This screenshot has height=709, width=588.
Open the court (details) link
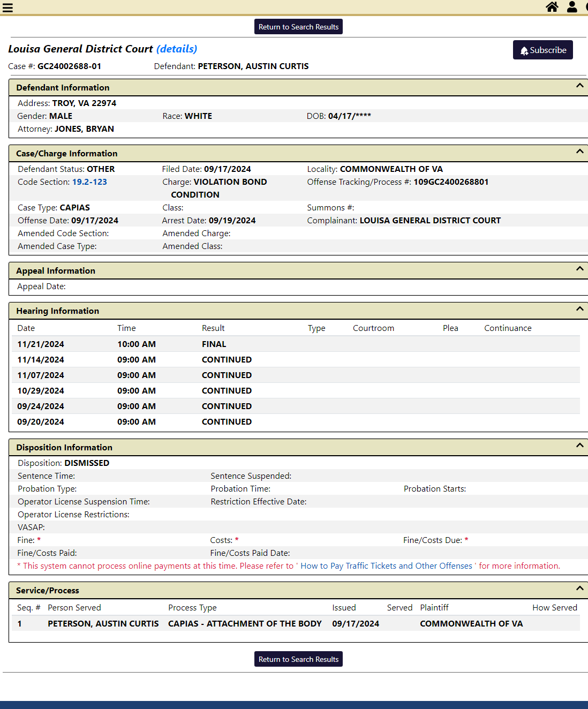177,49
